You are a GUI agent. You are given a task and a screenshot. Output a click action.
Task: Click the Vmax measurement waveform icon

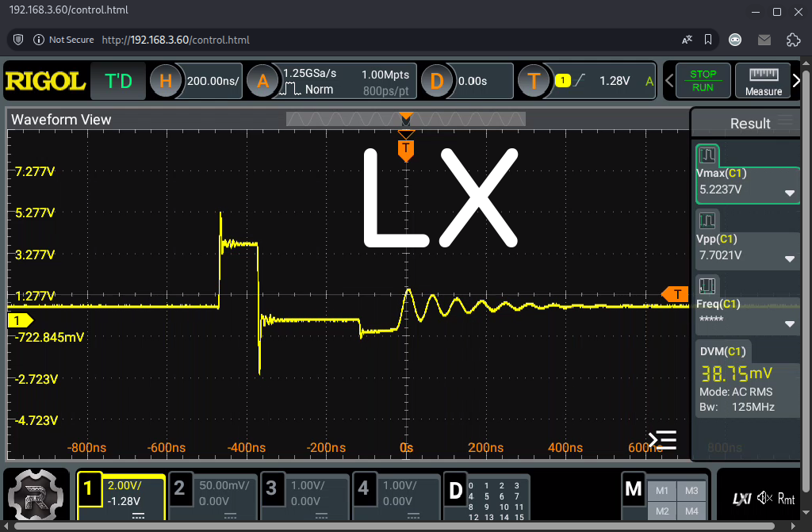tap(707, 155)
